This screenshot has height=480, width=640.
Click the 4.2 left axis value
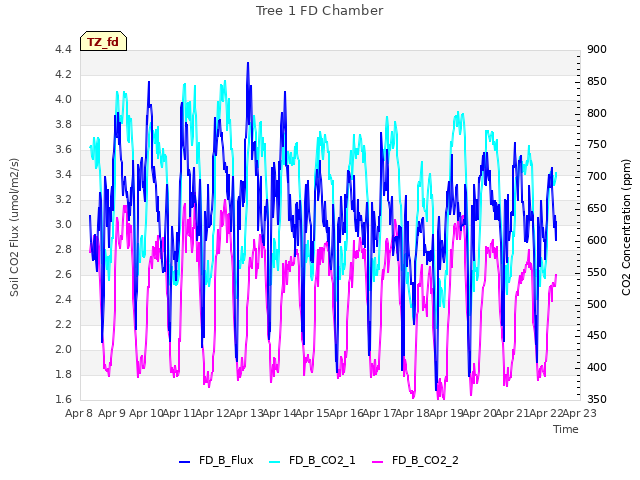pyautogui.click(x=63, y=74)
